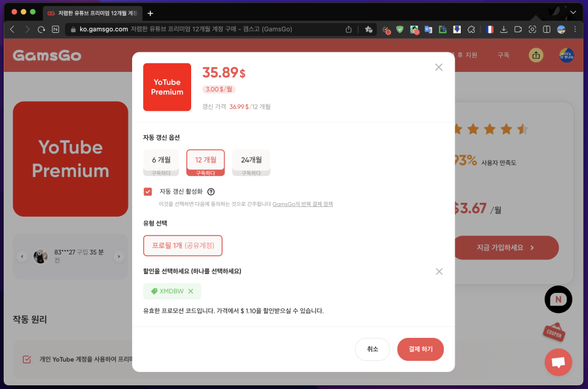This screenshot has width=588, height=389.
Task: Click the GamsGo logo
Action: [47, 55]
